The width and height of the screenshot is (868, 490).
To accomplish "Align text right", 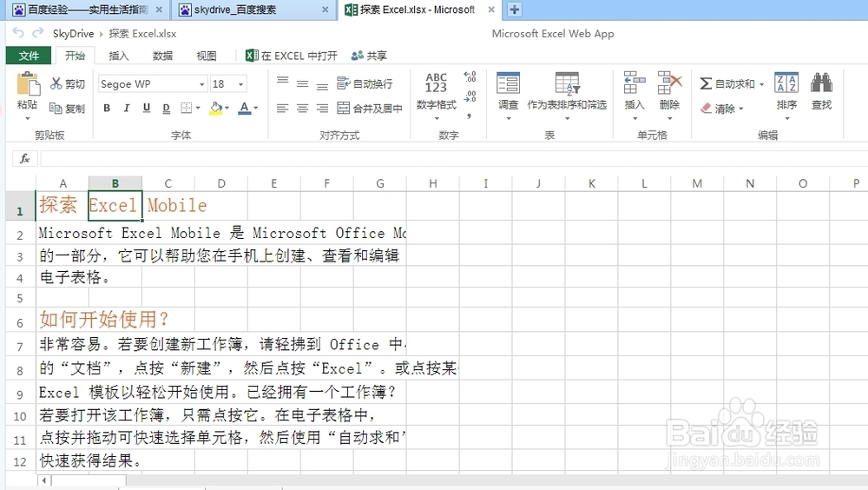I will tap(322, 108).
